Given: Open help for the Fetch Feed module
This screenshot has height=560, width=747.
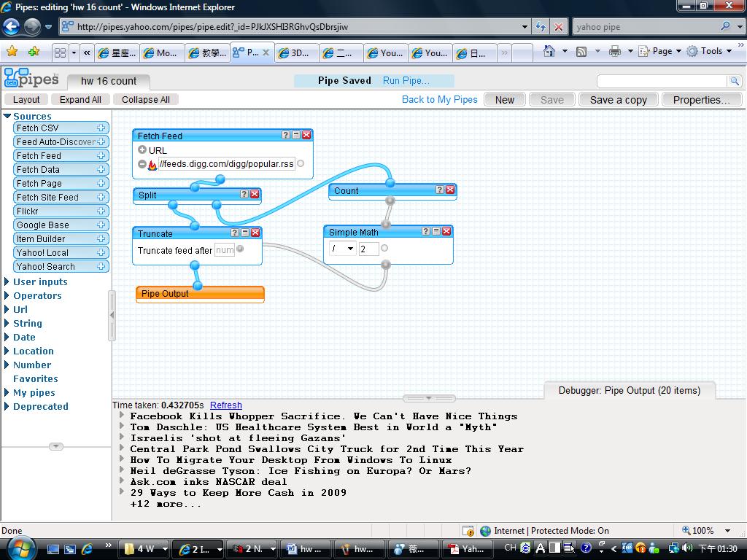Looking at the screenshot, I should (286, 135).
